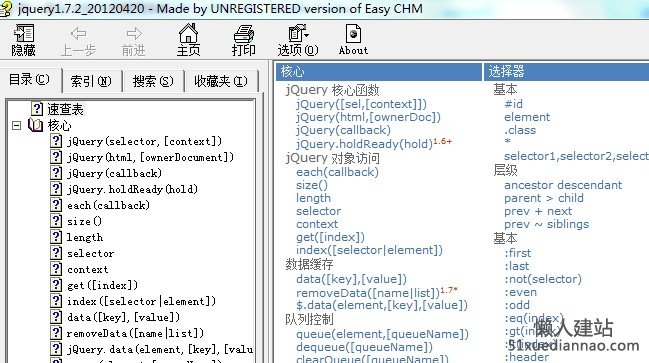The width and height of the screenshot is (649, 363).
Task: Open :not(selector) link
Action: tap(543, 279)
